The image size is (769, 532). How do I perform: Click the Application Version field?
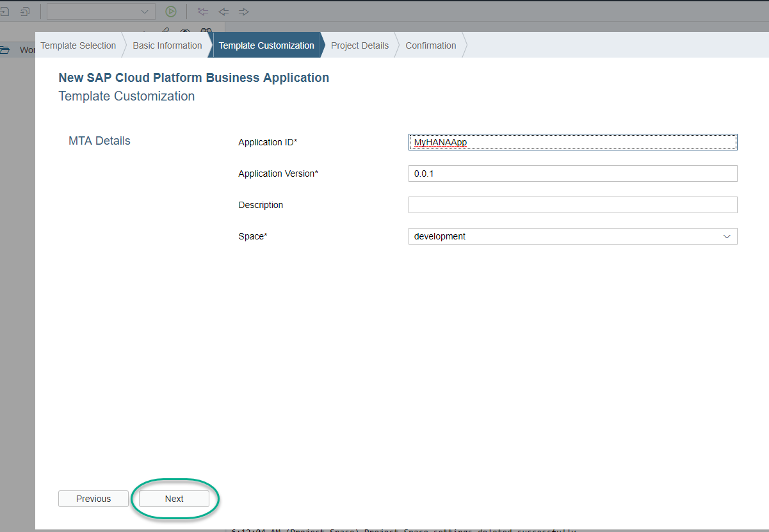pyautogui.click(x=572, y=173)
